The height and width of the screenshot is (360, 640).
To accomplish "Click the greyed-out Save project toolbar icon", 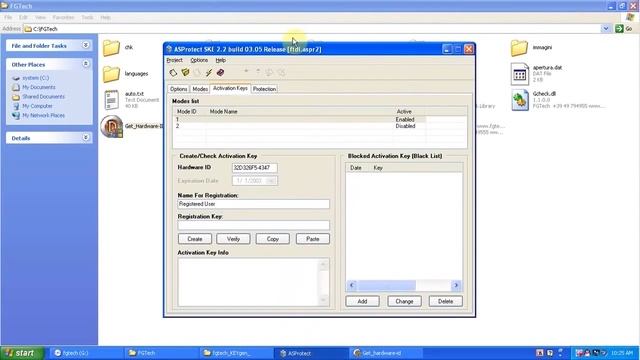I will [x=197, y=73].
